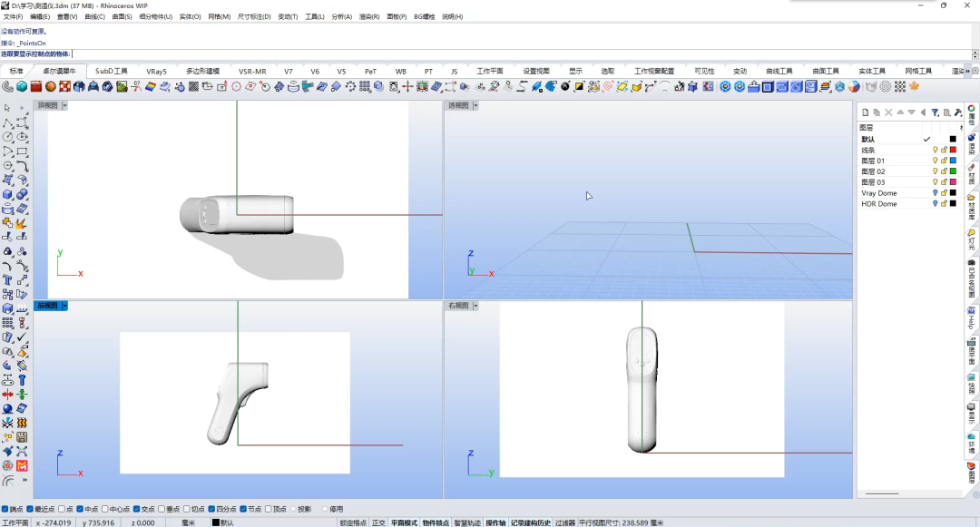This screenshot has width=980, height=527.
Task: Click the red checkered cube toolbar icon
Action: pos(65,87)
